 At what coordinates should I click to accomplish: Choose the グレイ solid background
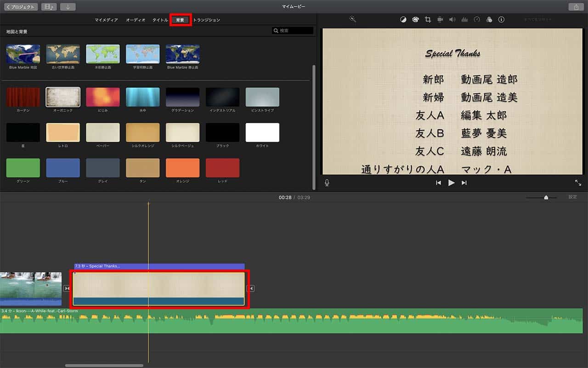tap(103, 168)
